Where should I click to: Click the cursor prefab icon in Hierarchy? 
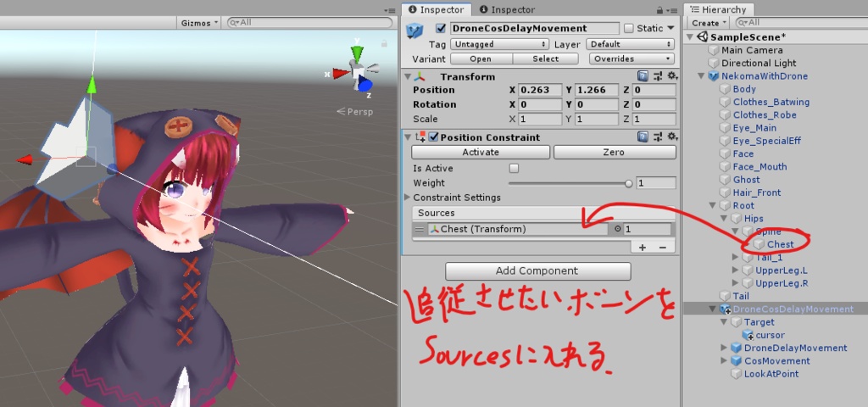pyautogui.click(x=748, y=334)
